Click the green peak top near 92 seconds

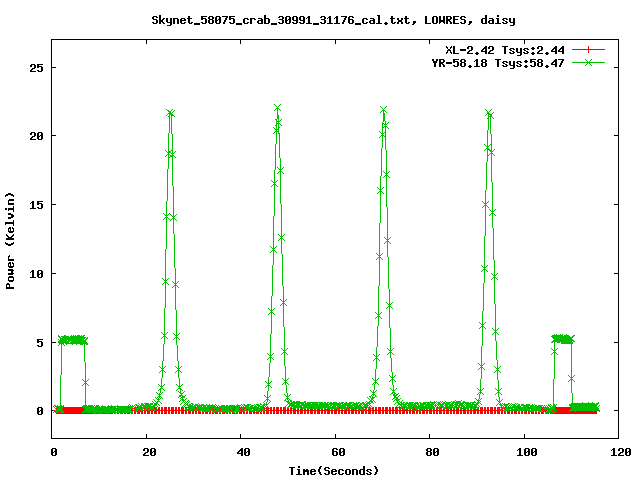pyautogui.click(x=489, y=113)
